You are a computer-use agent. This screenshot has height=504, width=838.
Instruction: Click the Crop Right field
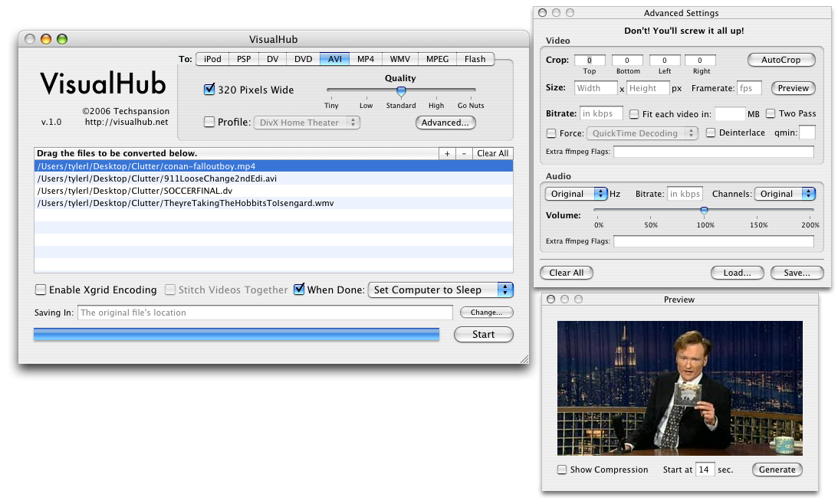(x=699, y=61)
